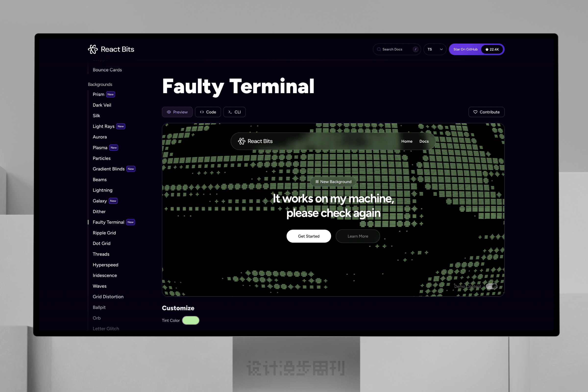Open the Tint Color green swatch
The image size is (588, 392).
point(191,320)
